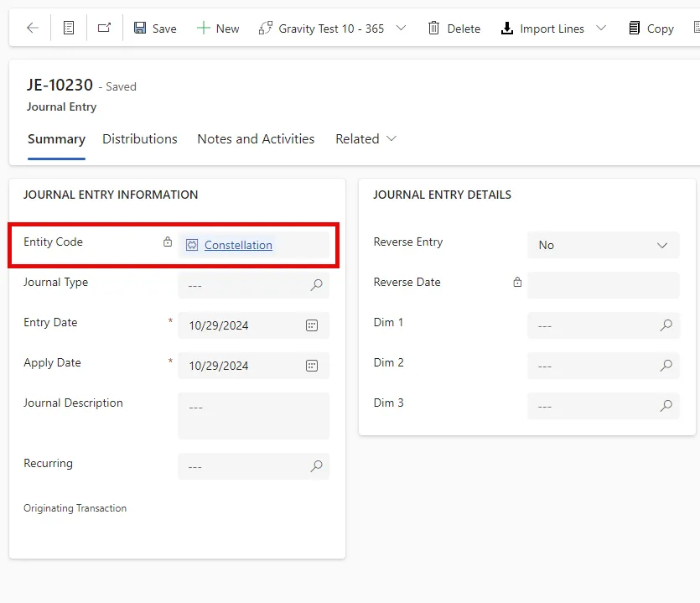Search Dim 2 with magnifier icon
The height and width of the screenshot is (603, 700).
point(666,366)
